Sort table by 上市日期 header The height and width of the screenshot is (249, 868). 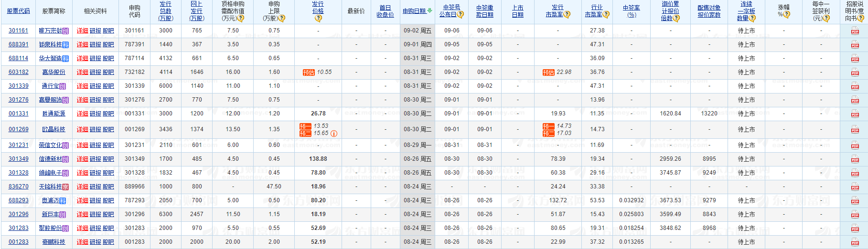[518, 11]
